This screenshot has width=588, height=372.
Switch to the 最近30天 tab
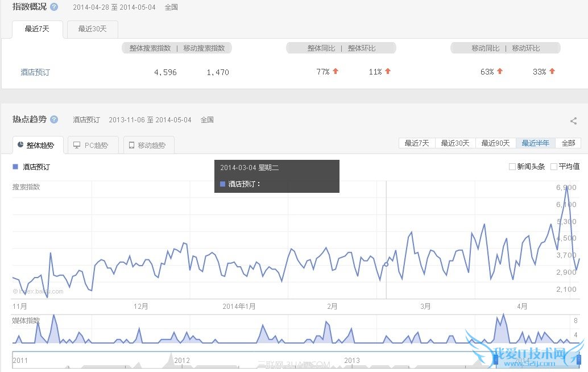click(92, 28)
